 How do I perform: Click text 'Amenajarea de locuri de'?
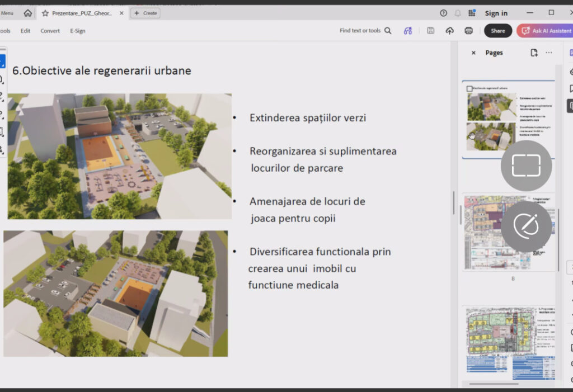307,201
